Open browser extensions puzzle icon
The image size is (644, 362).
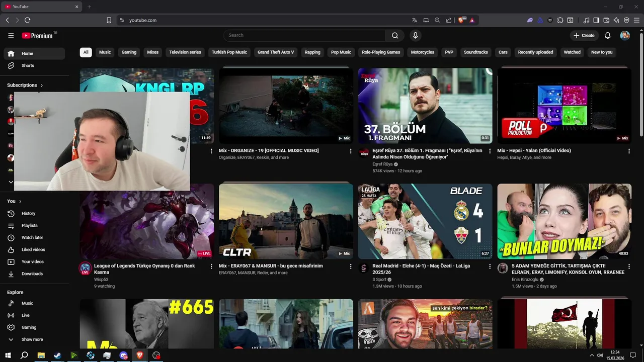[560, 20]
